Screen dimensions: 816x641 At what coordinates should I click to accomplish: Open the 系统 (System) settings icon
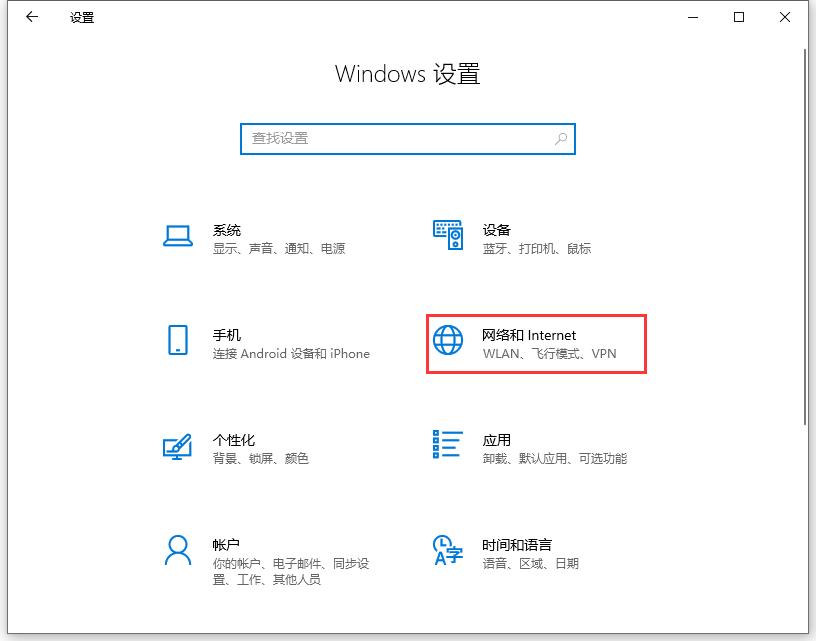tap(177, 236)
